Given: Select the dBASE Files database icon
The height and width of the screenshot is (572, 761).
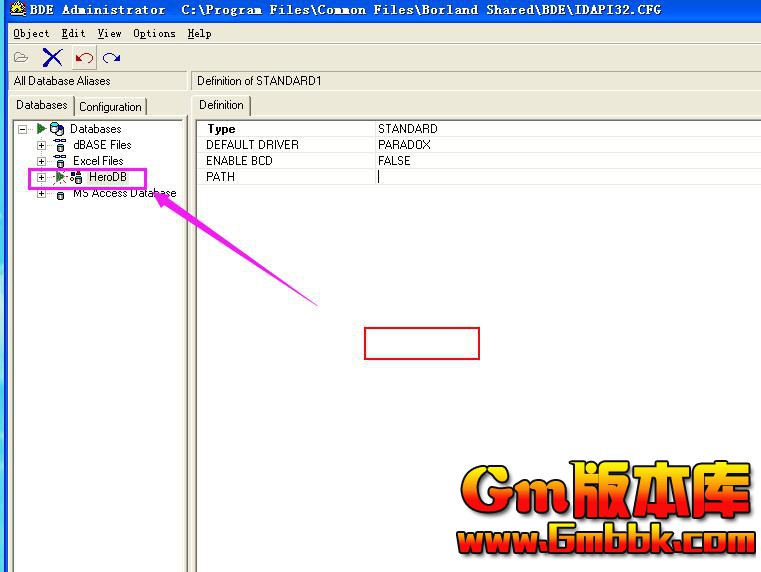Looking at the screenshot, I should coord(60,145).
